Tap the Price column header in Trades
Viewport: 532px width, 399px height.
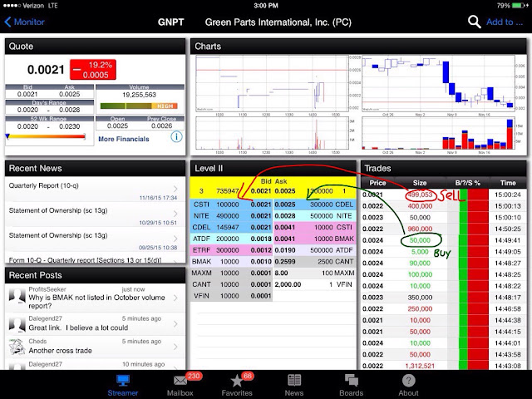tap(377, 183)
